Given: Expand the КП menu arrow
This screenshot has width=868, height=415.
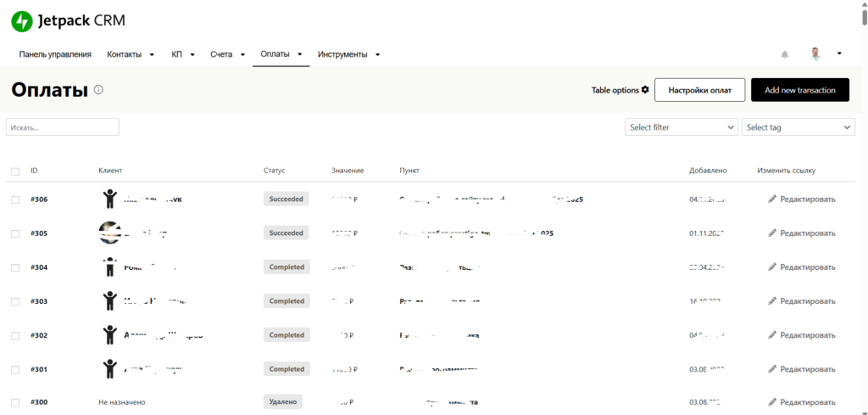Looking at the screenshot, I should click(x=192, y=55).
